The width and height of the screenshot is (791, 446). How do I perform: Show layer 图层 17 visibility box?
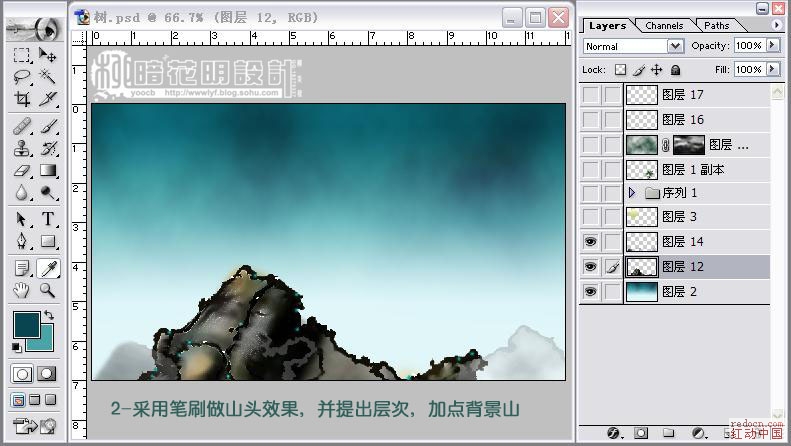pos(590,94)
